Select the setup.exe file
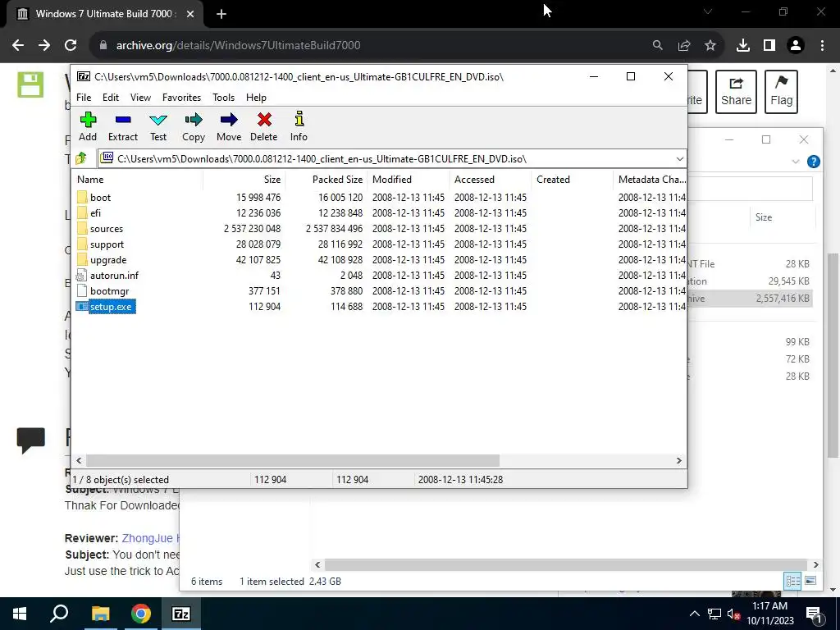 point(111,307)
